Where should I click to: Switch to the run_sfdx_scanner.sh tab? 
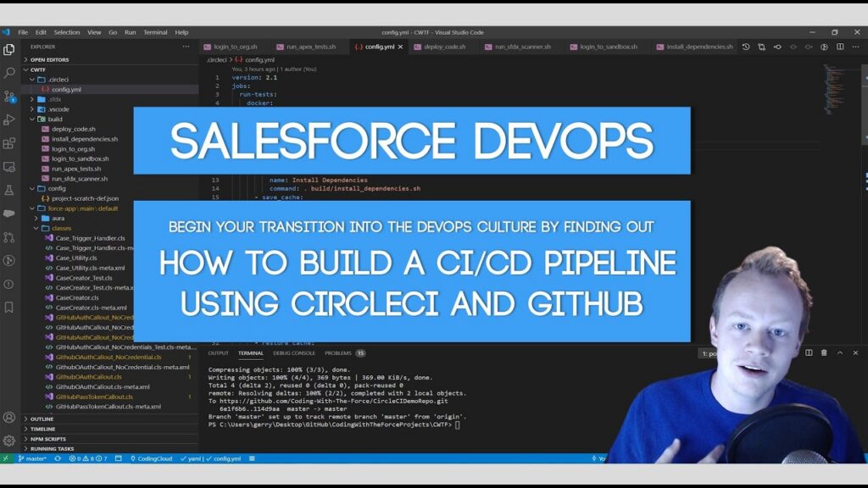pyautogui.click(x=522, y=47)
